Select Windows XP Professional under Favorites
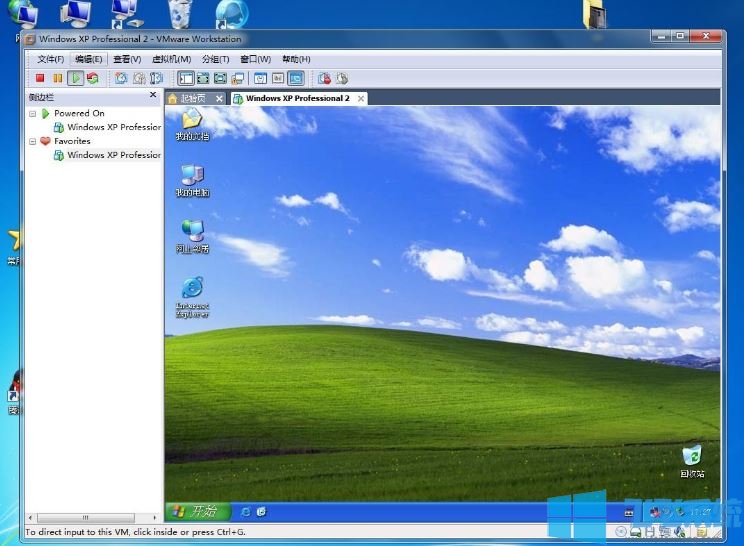 click(x=113, y=155)
